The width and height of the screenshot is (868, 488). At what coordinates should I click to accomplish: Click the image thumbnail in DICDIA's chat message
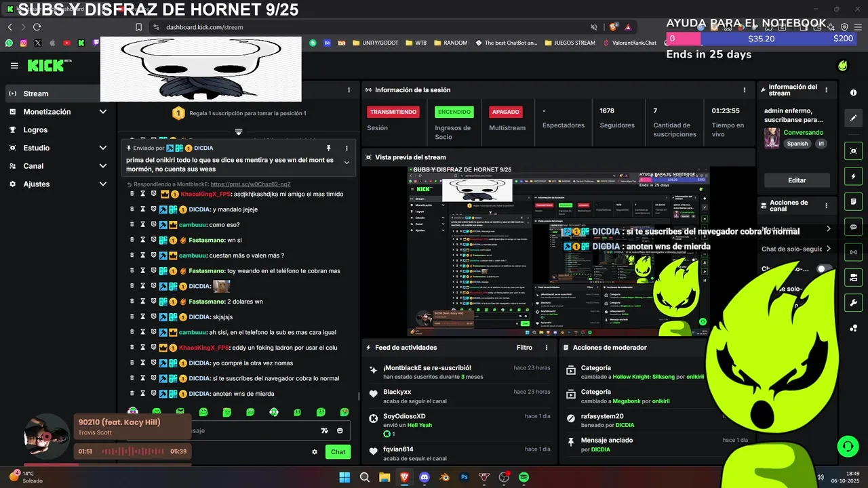click(221, 286)
